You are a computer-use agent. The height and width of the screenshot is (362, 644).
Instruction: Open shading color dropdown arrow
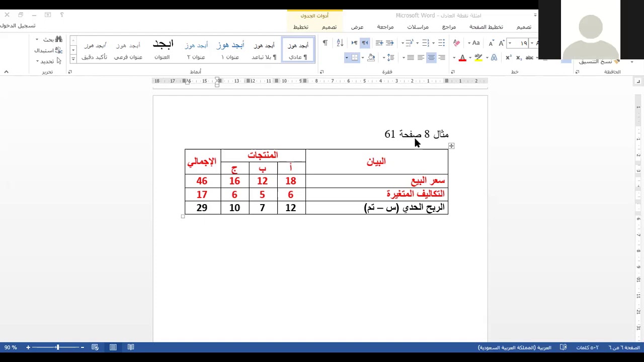[x=363, y=58]
